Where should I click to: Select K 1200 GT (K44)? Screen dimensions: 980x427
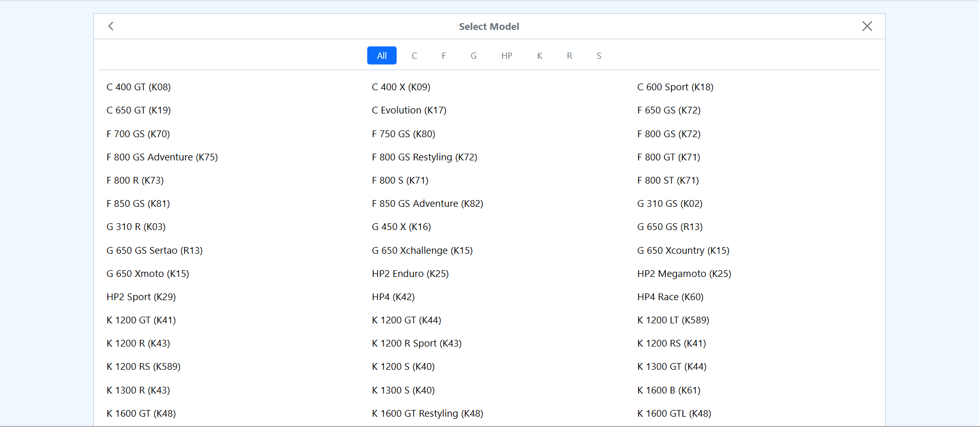click(x=406, y=320)
